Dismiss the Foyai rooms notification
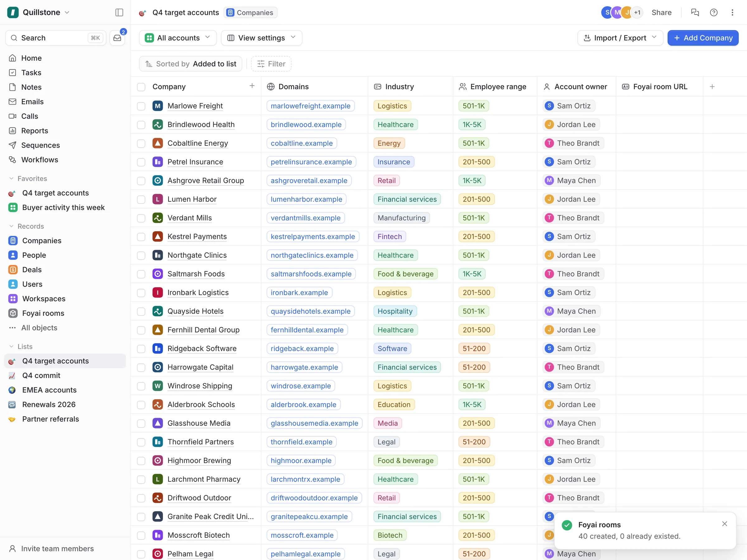The height and width of the screenshot is (560, 747). (724, 524)
